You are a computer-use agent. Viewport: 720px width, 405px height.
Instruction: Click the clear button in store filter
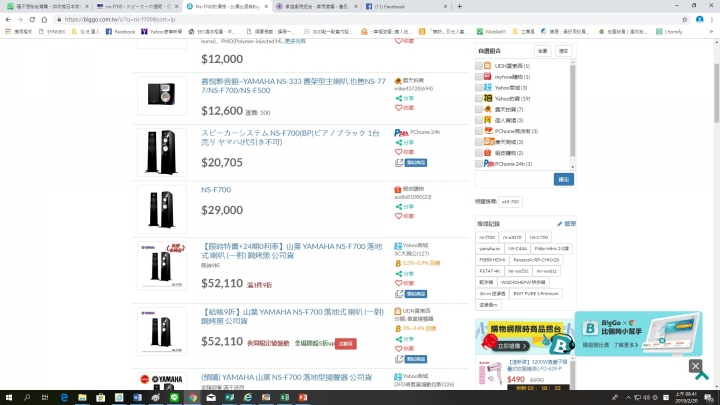(x=563, y=51)
